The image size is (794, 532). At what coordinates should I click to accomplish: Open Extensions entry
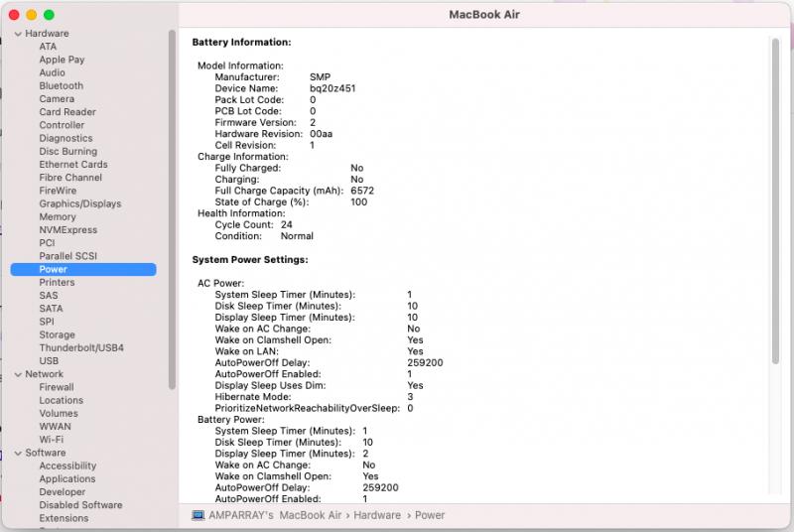pyautogui.click(x=64, y=519)
